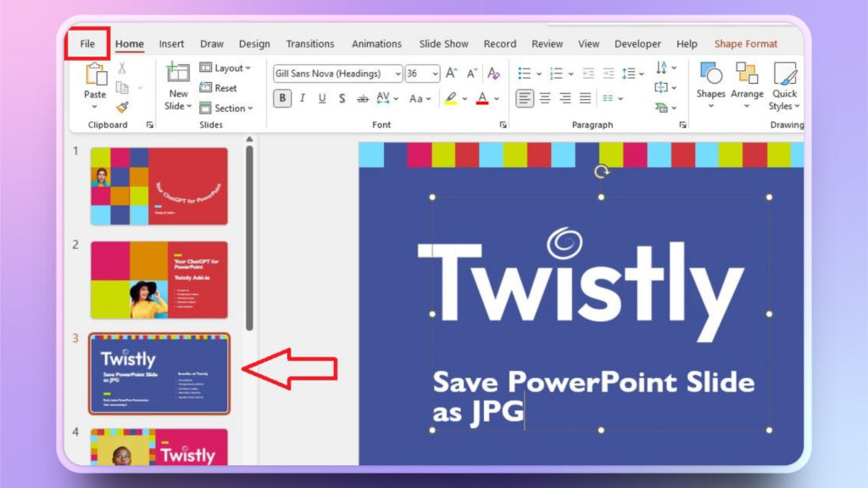
Task: Toggle bold formatting
Action: pos(282,98)
